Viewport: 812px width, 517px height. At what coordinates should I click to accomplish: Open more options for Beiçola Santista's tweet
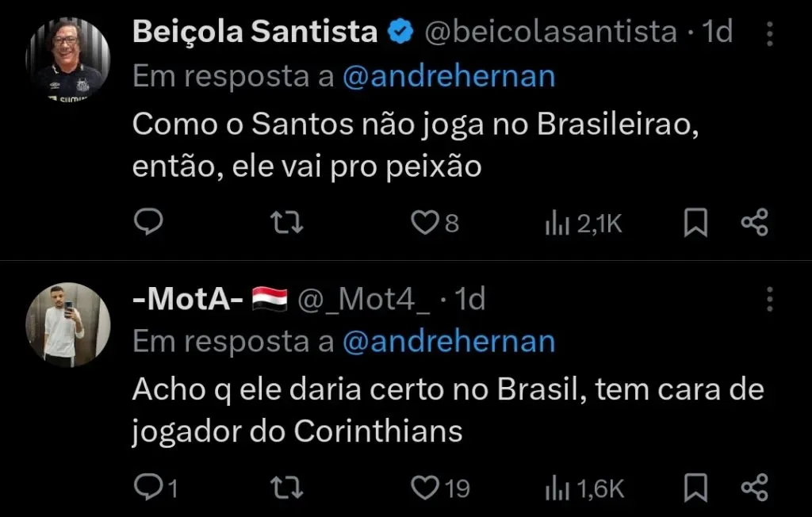pos(768,33)
